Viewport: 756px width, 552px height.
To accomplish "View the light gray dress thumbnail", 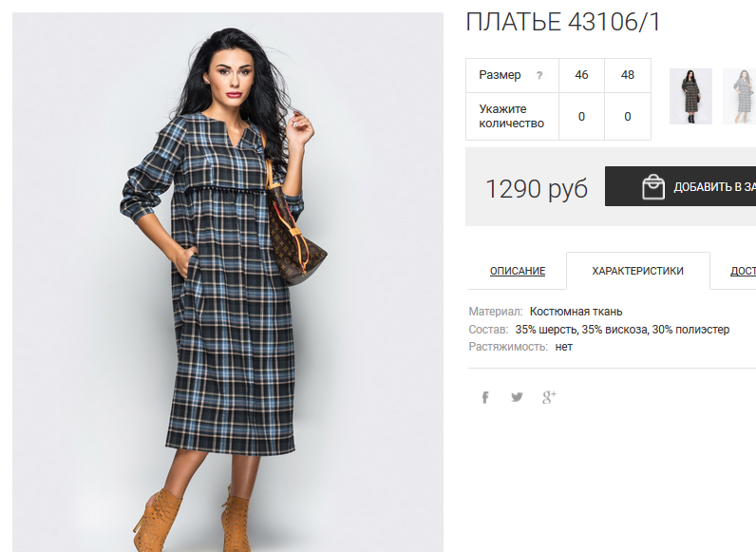I will click(739, 97).
